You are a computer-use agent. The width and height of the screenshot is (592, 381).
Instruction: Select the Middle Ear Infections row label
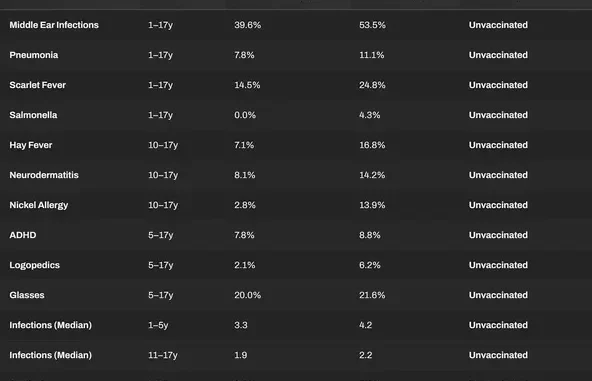54,25
